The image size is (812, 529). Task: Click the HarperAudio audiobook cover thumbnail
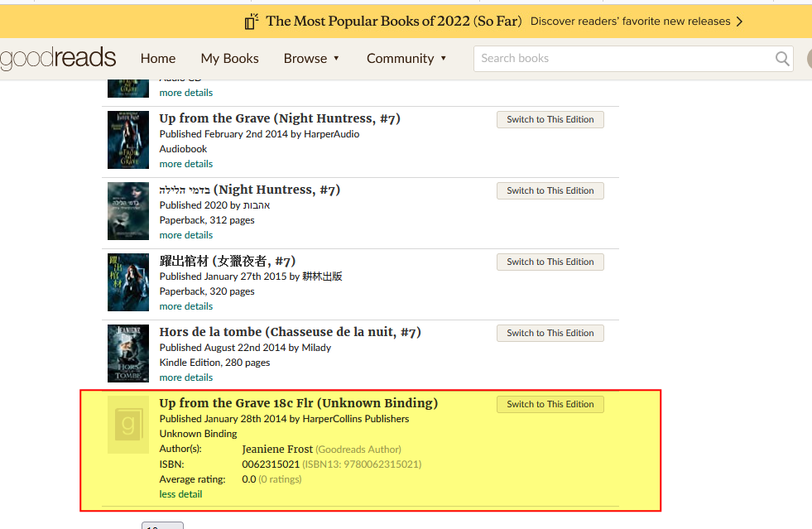[x=128, y=140]
